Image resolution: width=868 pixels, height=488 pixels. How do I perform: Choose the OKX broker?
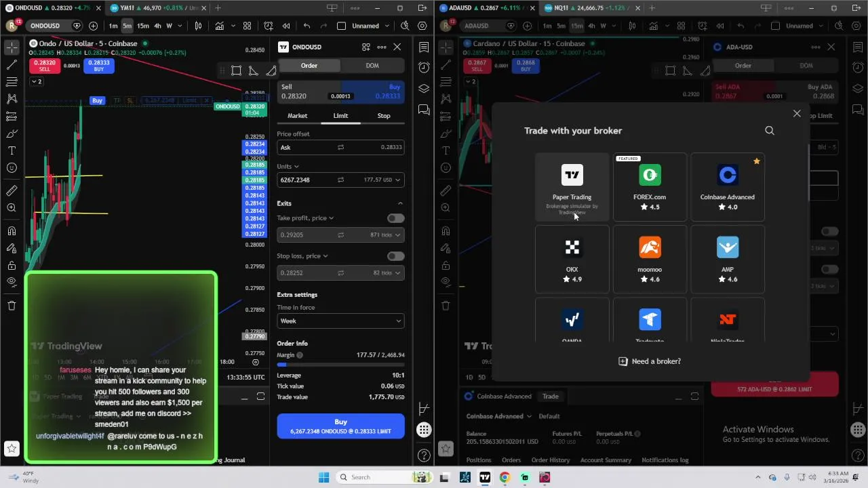[572, 260]
